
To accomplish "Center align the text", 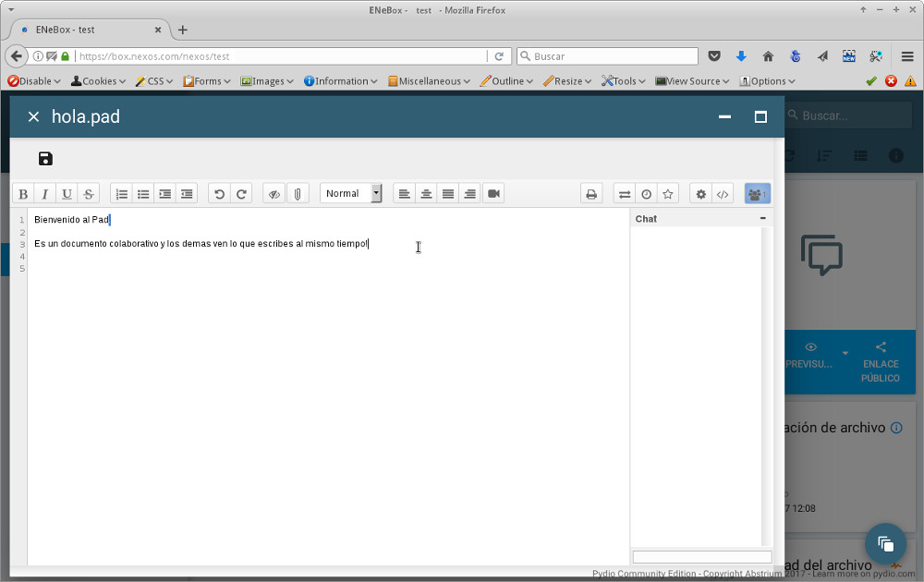I will coord(426,194).
